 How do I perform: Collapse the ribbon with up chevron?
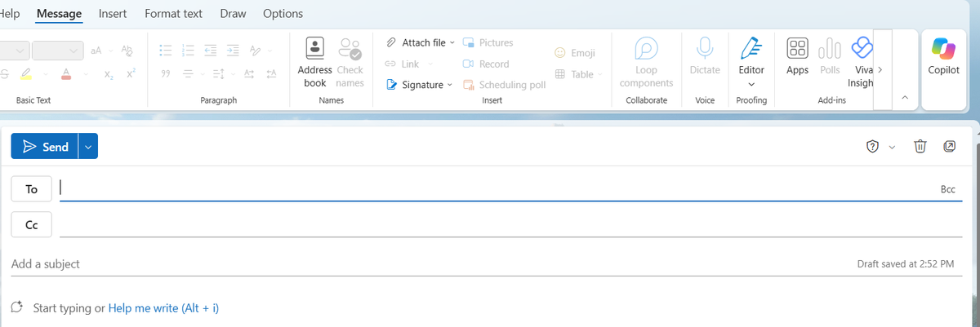point(904,98)
